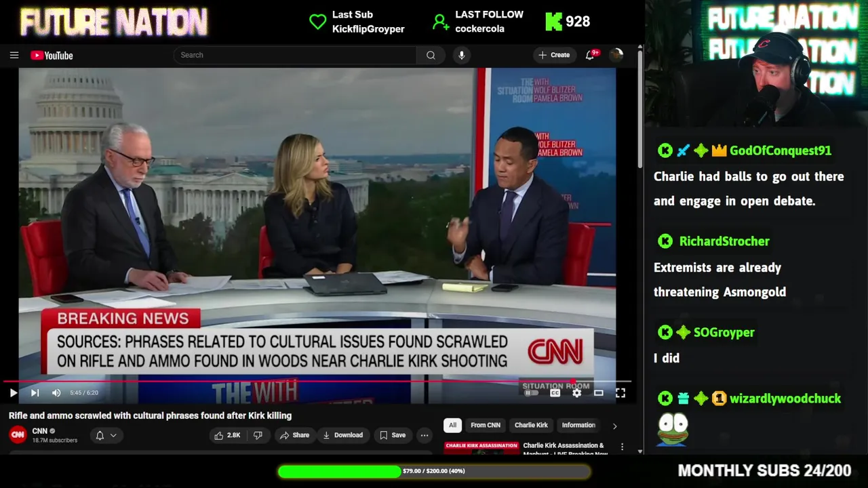
Task: Focus the YouTube search field
Action: [x=295, y=55]
